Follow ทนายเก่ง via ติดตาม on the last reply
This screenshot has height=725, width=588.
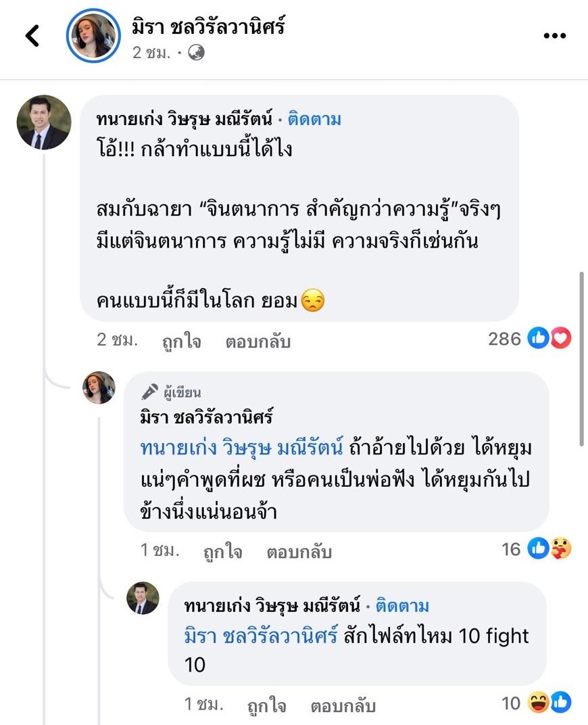click(401, 605)
